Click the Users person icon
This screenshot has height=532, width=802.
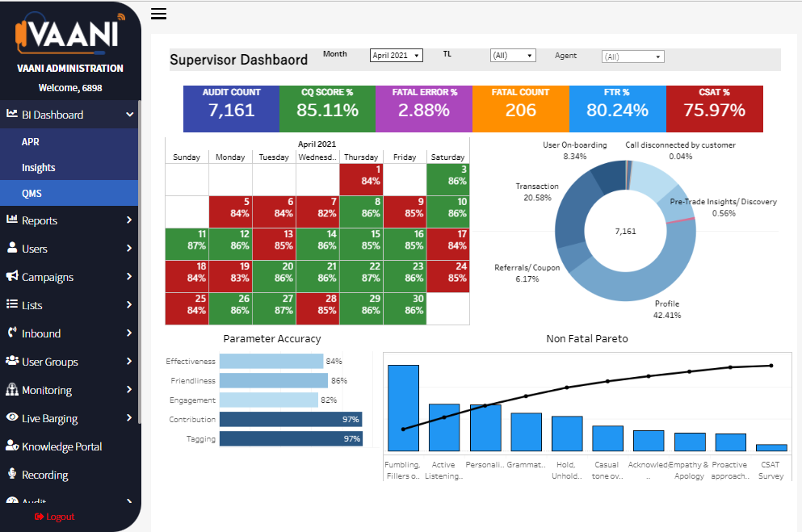pos(12,247)
